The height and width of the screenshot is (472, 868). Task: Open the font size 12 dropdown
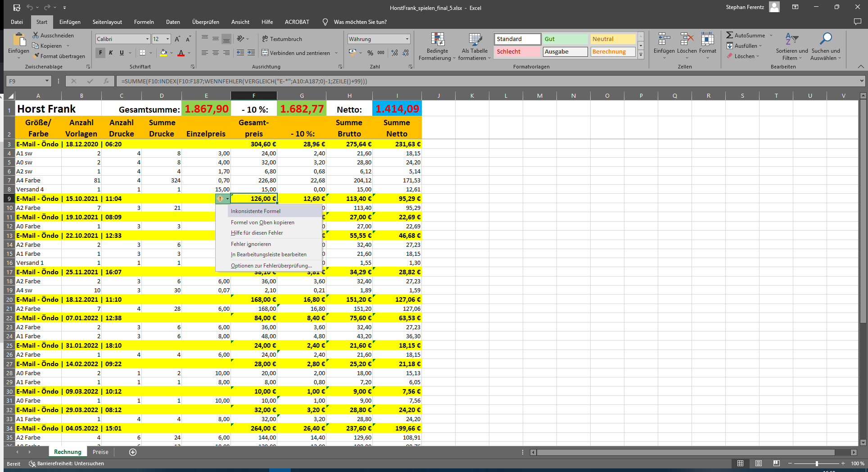coord(168,39)
